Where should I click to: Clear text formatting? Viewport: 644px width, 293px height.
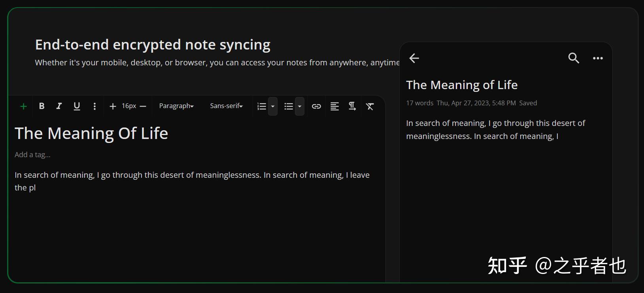tap(370, 106)
